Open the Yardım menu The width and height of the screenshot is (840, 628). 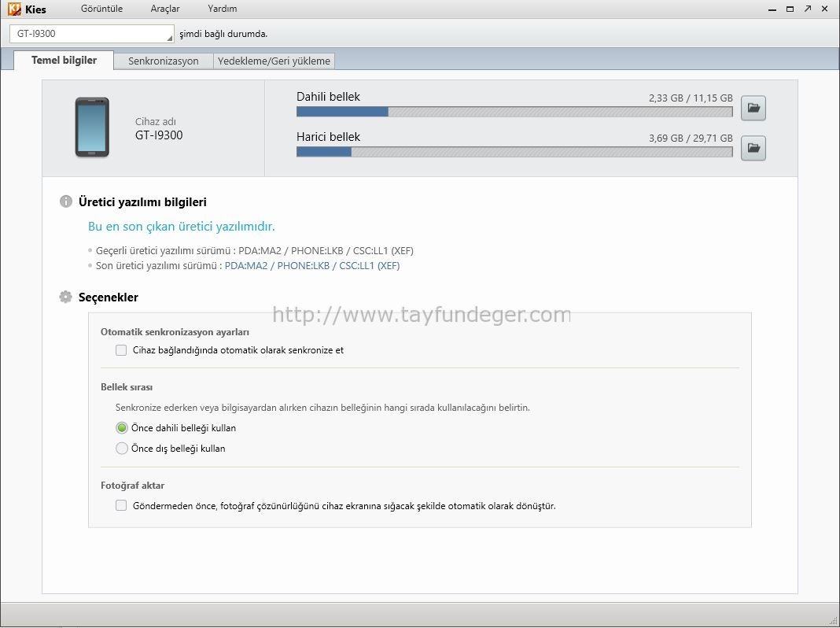(223, 9)
